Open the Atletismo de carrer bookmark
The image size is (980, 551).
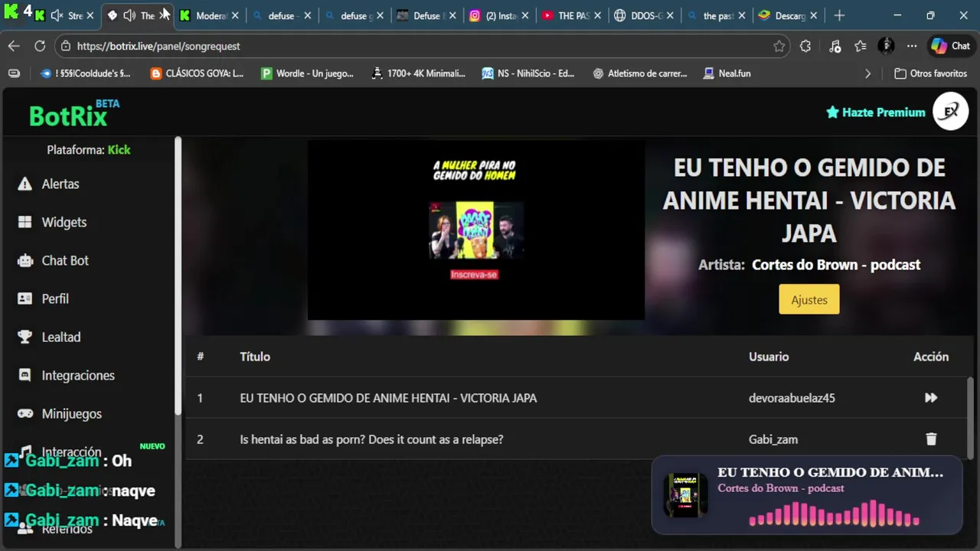(x=640, y=73)
